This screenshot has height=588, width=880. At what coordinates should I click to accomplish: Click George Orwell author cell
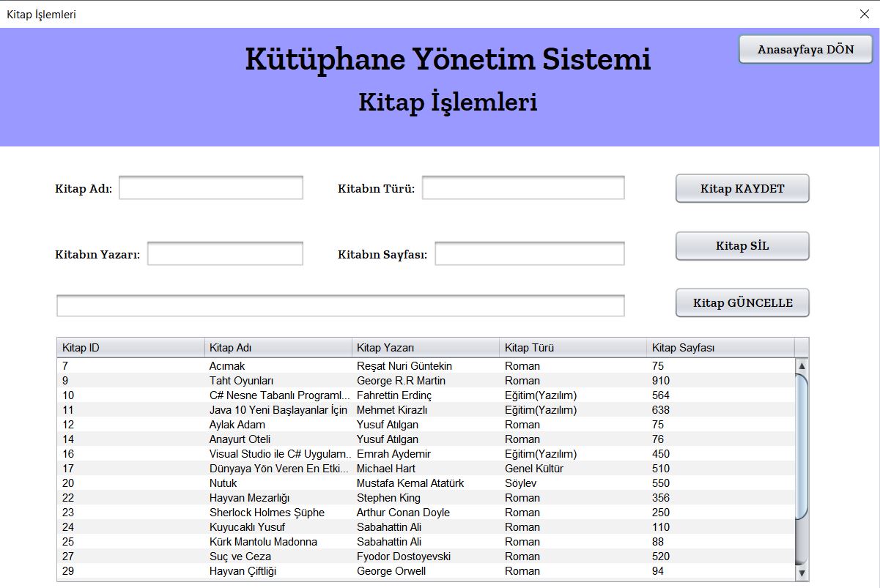click(426, 571)
